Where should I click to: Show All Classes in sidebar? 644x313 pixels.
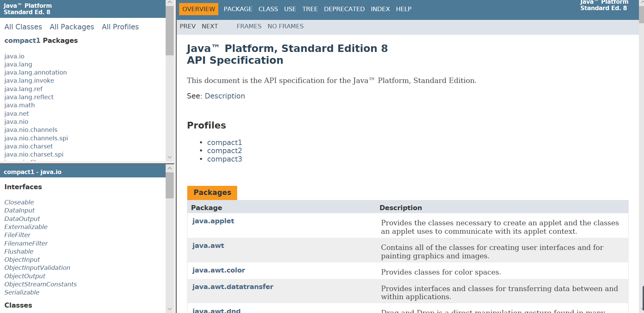[x=23, y=27]
